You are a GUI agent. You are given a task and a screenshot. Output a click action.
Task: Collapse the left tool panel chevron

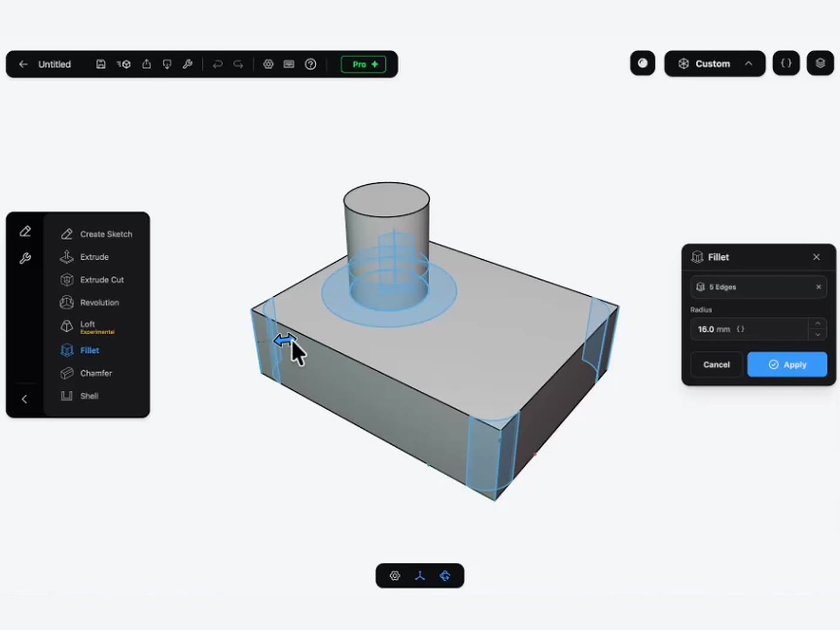[25, 399]
